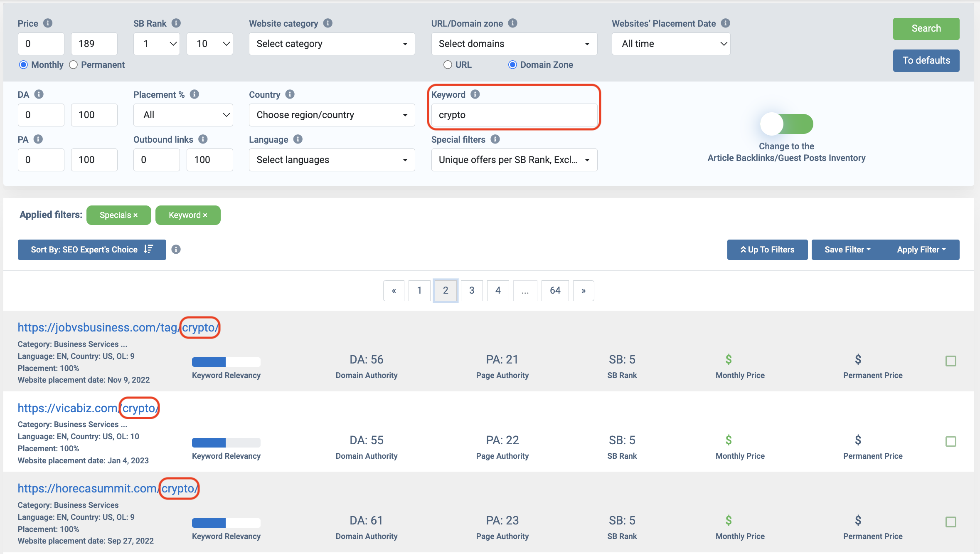Viewport: 980px width, 554px height.
Task: Click the Keyword search input field
Action: pos(514,114)
